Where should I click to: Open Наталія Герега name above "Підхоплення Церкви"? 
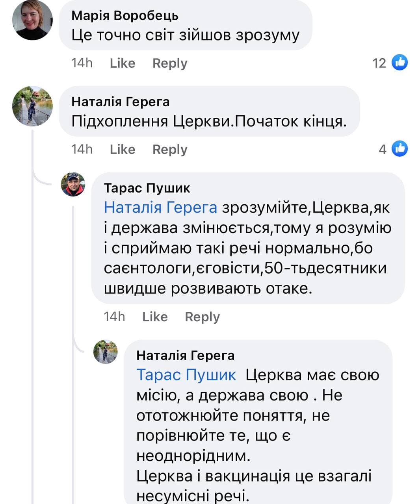pos(120,102)
